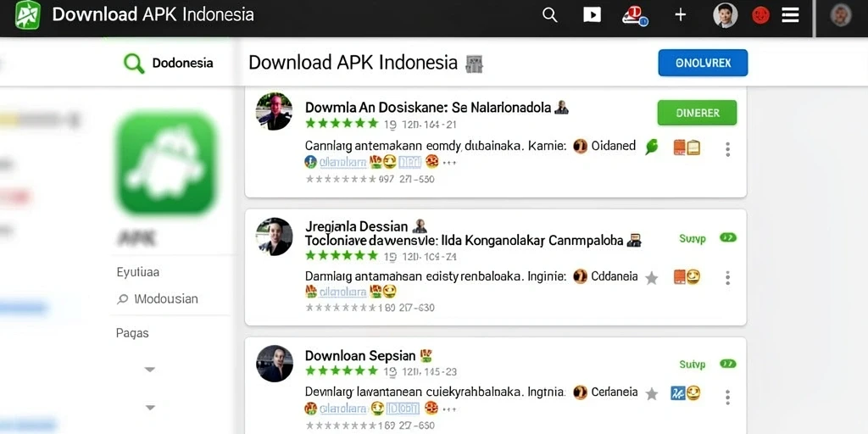Expand the first arrow under Pagas
The image size is (868, 434).
[149, 370]
